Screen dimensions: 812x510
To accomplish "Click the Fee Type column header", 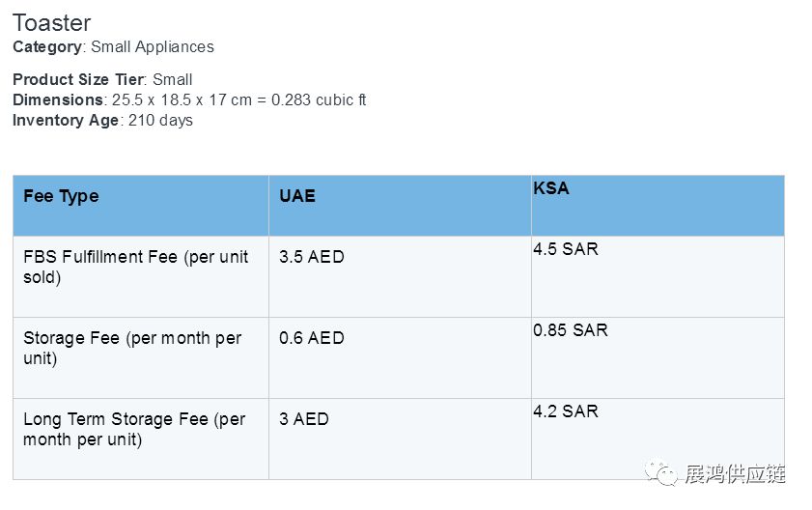I will [x=61, y=196].
